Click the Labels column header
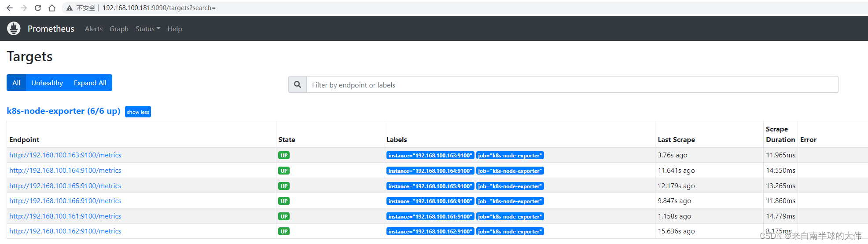This screenshot has height=244, width=868. point(397,139)
